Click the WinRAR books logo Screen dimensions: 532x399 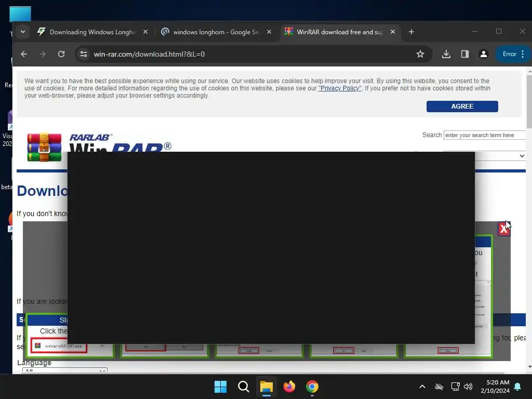tap(44, 147)
